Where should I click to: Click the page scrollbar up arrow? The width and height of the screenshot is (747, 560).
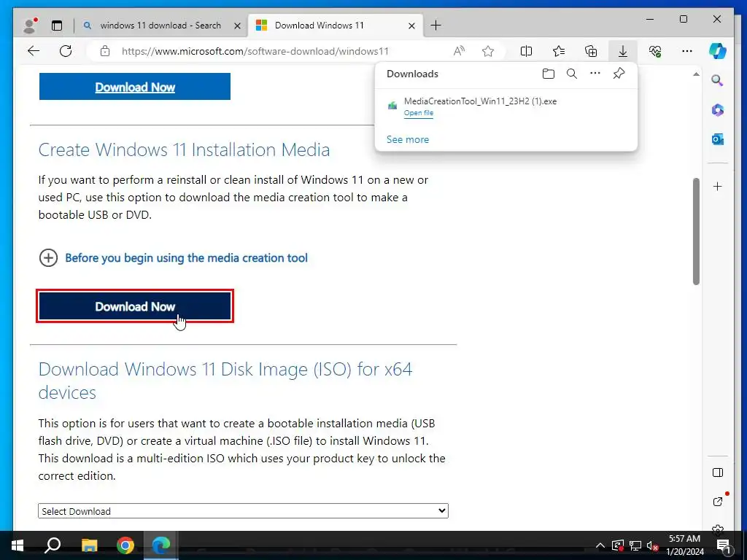696,74
